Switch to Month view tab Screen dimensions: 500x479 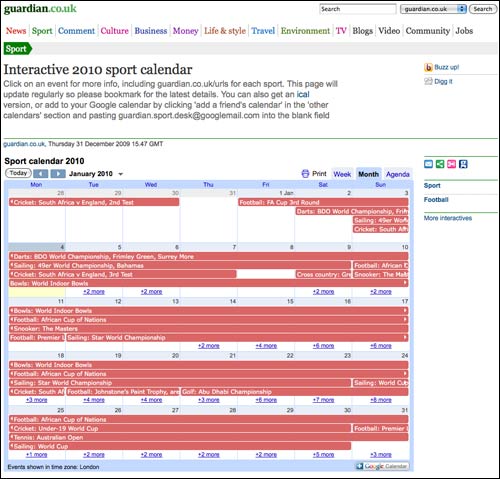[x=368, y=174]
